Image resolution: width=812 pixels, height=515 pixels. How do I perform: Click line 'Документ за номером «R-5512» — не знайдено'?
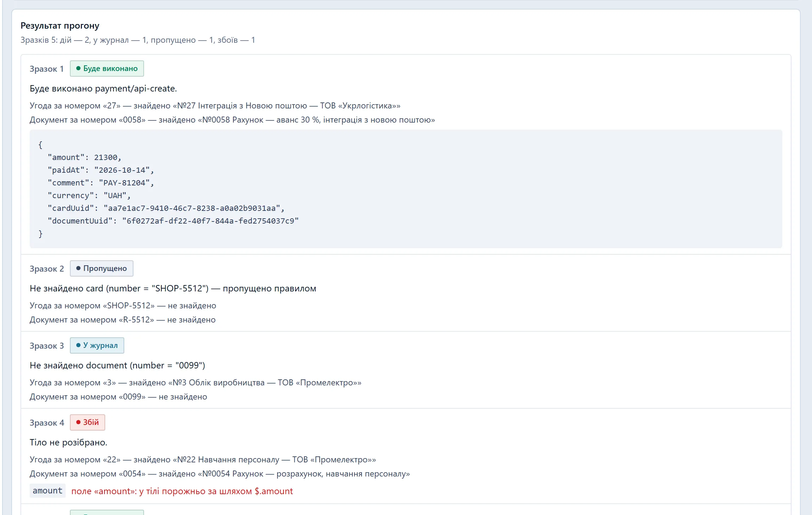point(123,320)
